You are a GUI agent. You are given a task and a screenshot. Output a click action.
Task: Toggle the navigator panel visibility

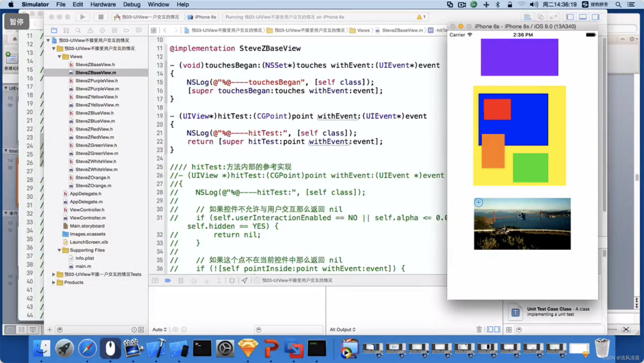(x=570, y=17)
